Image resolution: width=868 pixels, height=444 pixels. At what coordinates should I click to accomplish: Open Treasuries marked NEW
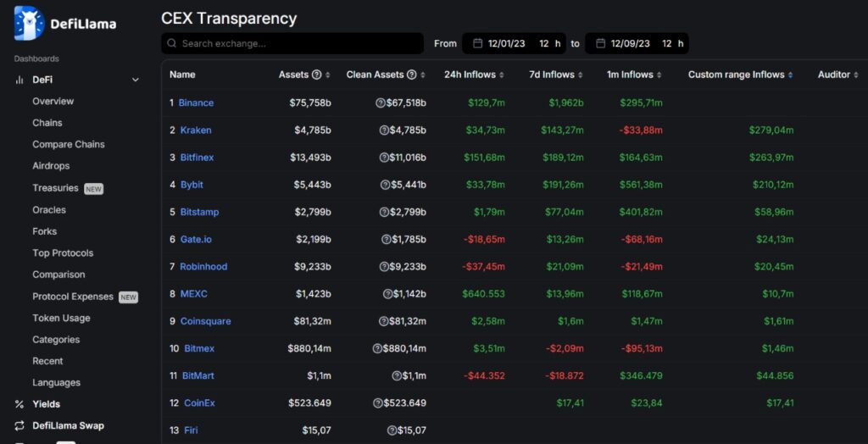(68, 188)
